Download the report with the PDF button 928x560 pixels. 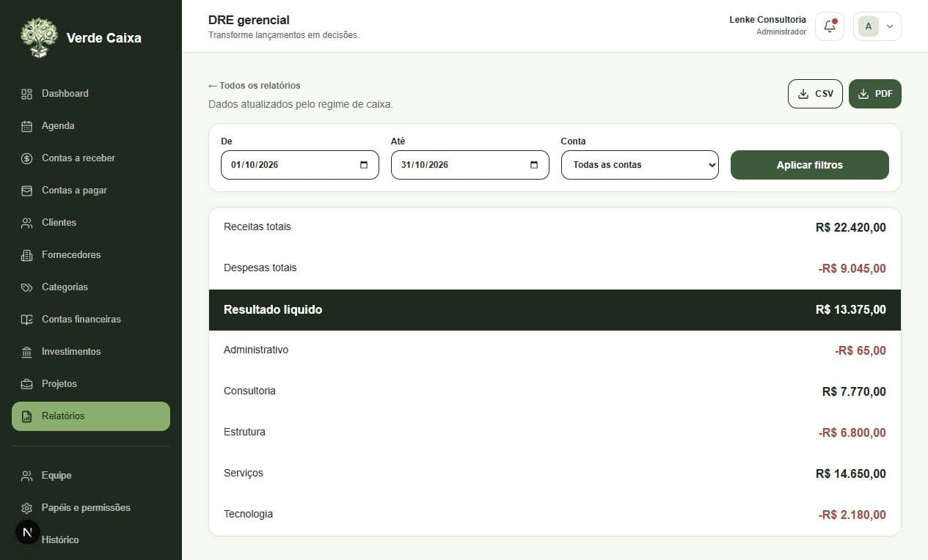click(x=875, y=94)
